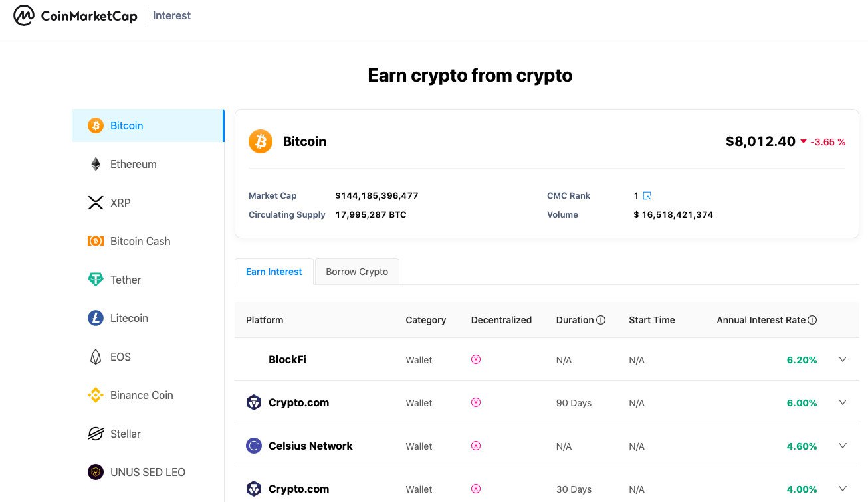Expand the Crypto.com 90 Days row

(x=843, y=402)
